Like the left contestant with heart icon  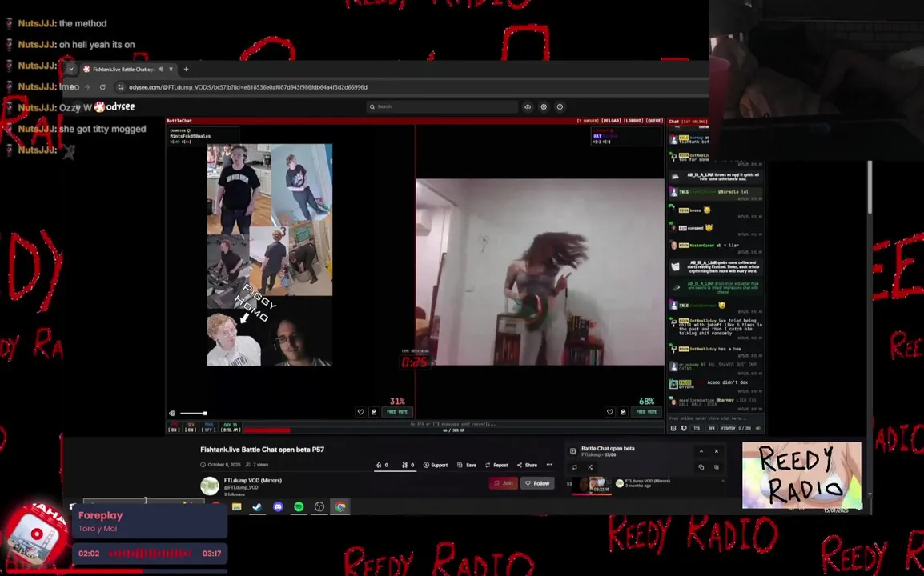[x=360, y=412]
